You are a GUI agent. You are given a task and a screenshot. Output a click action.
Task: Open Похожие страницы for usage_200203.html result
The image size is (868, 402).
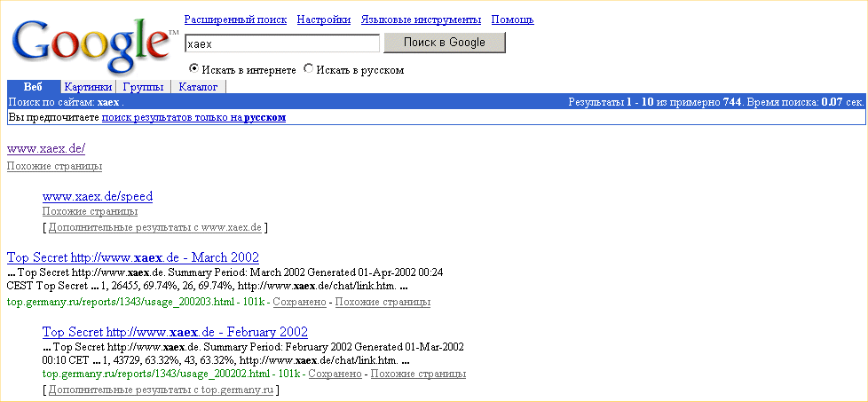tap(383, 302)
